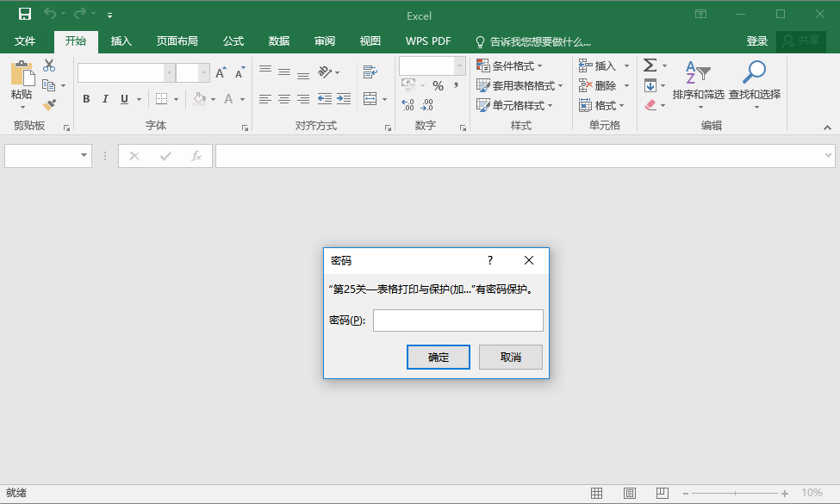The height and width of the screenshot is (504, 840).
Task: Click the Undo arrow icon
Action: coord(50,14)
